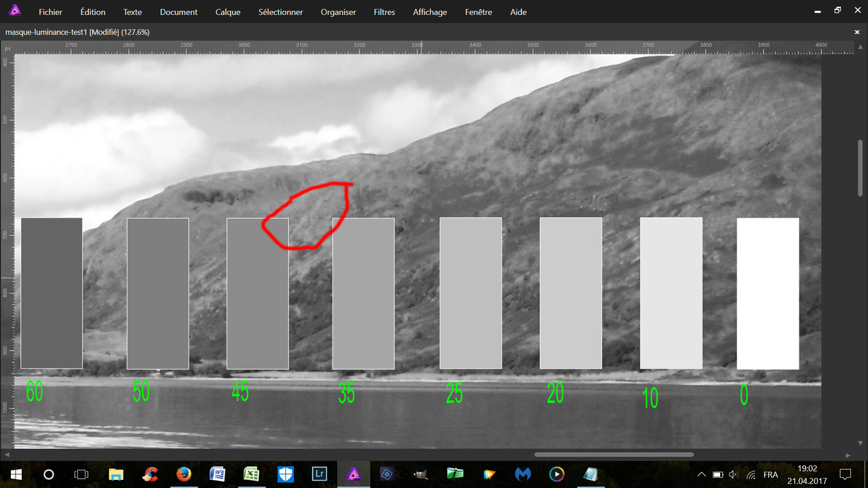Viewport: 868px width, 488px height.
Task: Open the Windows Start menu
Action: click(16, 474)
